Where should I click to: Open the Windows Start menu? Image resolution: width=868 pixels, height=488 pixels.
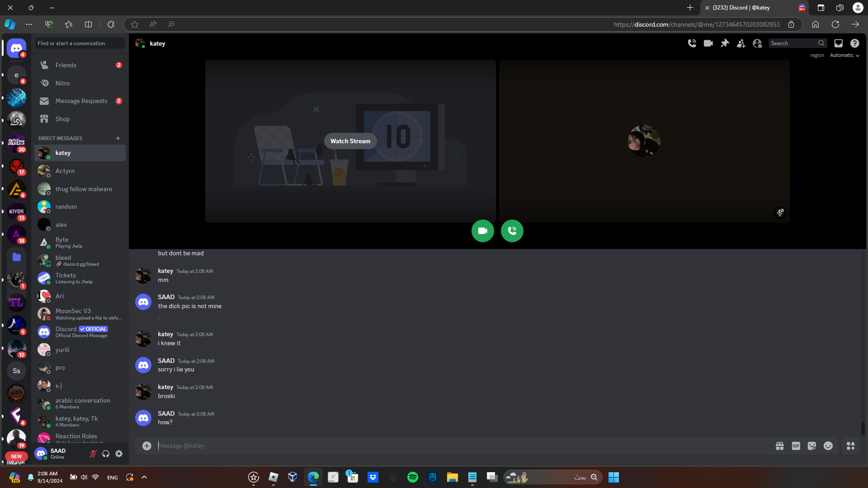tap(613, 477)
